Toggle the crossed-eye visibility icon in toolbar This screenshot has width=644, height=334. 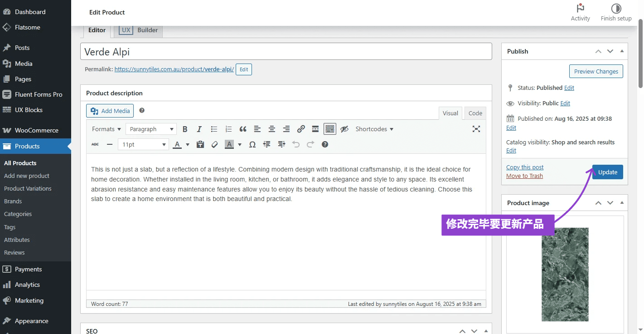(x=344, y=129)
